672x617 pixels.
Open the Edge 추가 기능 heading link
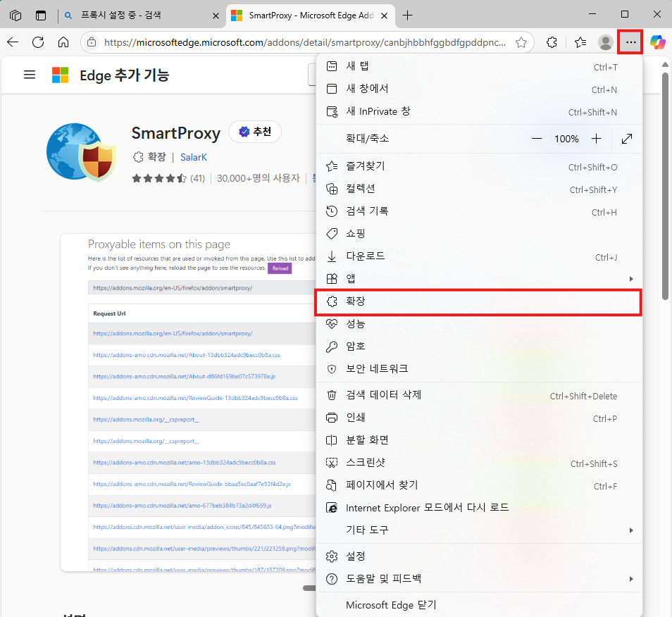(124, 75)
